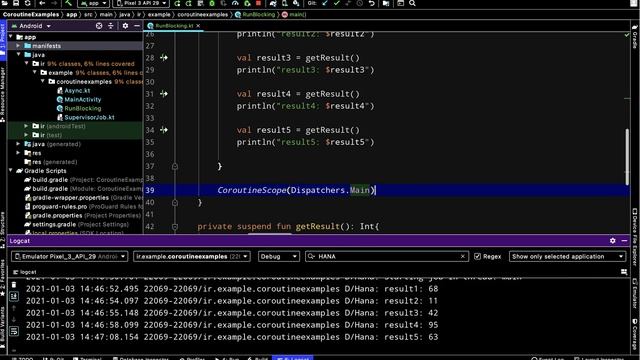
Task: Close the RunBlocking.kt editor tab
Action: pyautogui.click(x=198, y=26)
